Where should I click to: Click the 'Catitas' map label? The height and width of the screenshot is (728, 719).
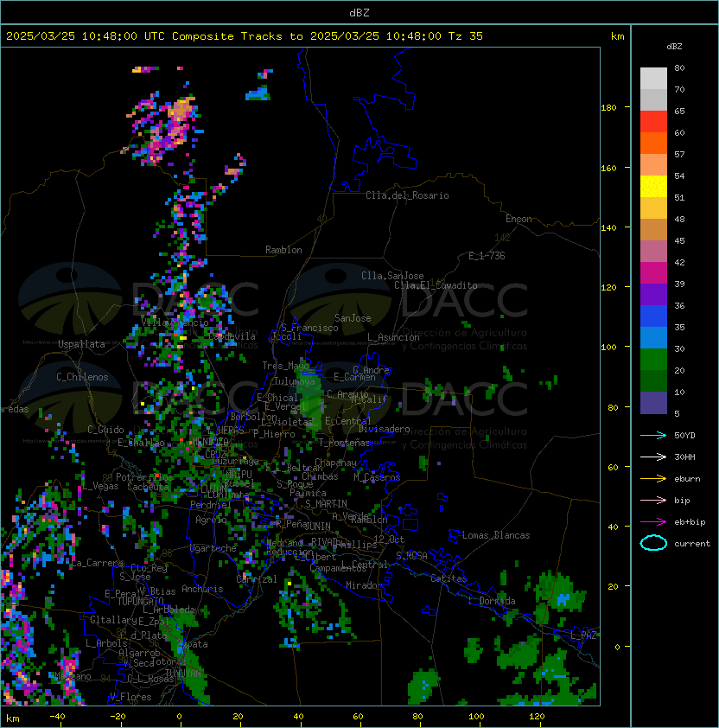[x=449, y=578]
